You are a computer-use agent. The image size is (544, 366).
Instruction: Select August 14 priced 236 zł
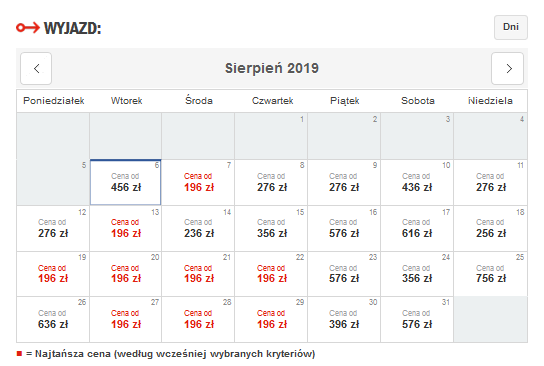coord(198,228)
